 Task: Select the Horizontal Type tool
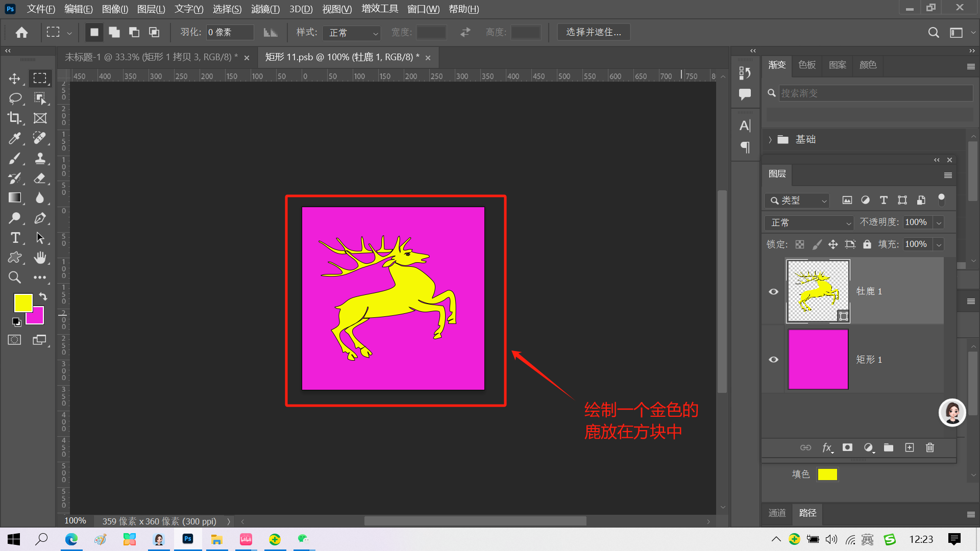[x=14, y=238]
